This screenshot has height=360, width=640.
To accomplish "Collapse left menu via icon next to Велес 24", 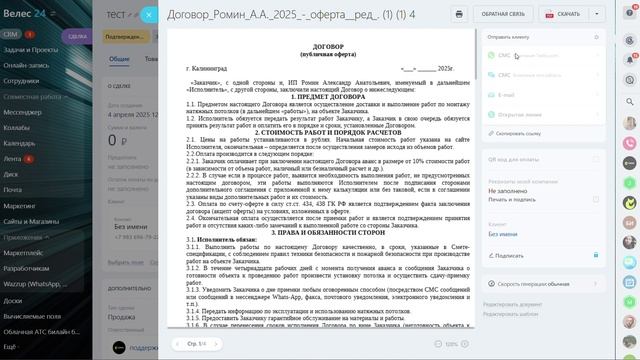I will tap(53, 13).
